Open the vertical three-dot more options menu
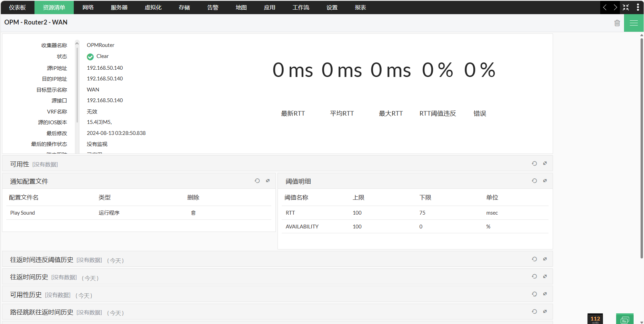 638,7
